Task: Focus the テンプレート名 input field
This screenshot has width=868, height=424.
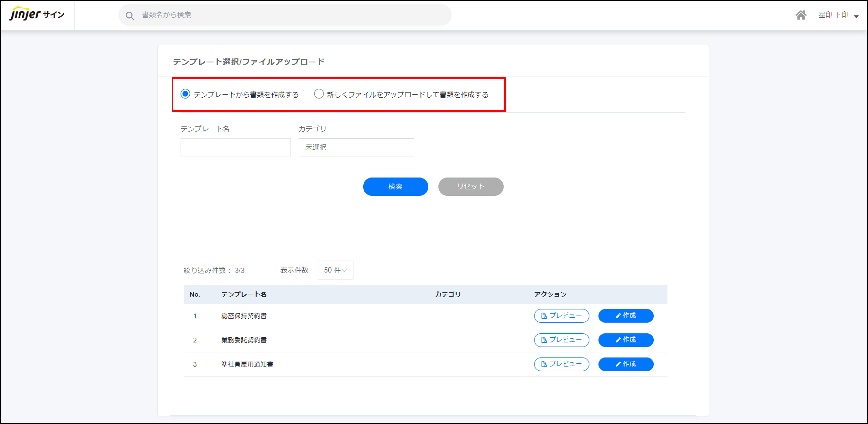Action: click(236, 147)
